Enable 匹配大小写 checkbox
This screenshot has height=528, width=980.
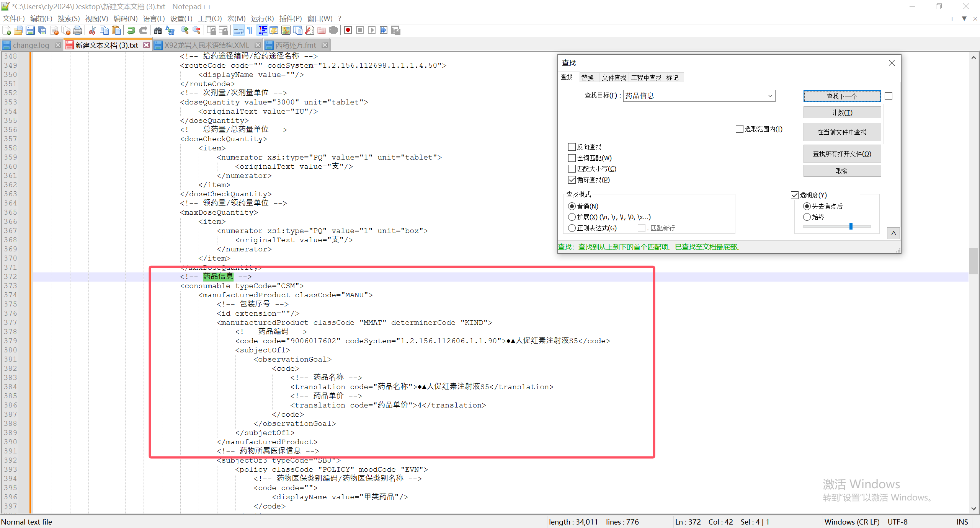point(572,169)
